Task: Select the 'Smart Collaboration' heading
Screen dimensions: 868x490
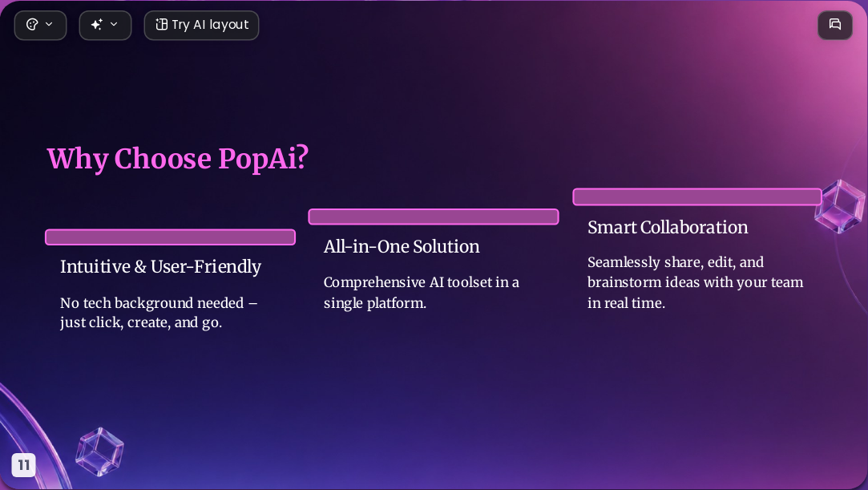Action: 668,227
